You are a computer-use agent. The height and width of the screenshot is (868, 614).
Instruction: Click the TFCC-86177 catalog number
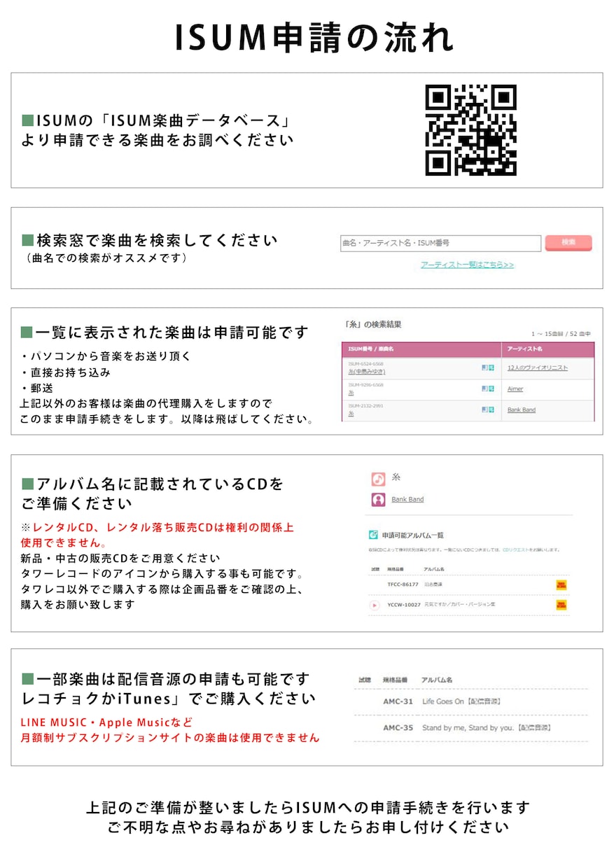[x=403, y=584]
